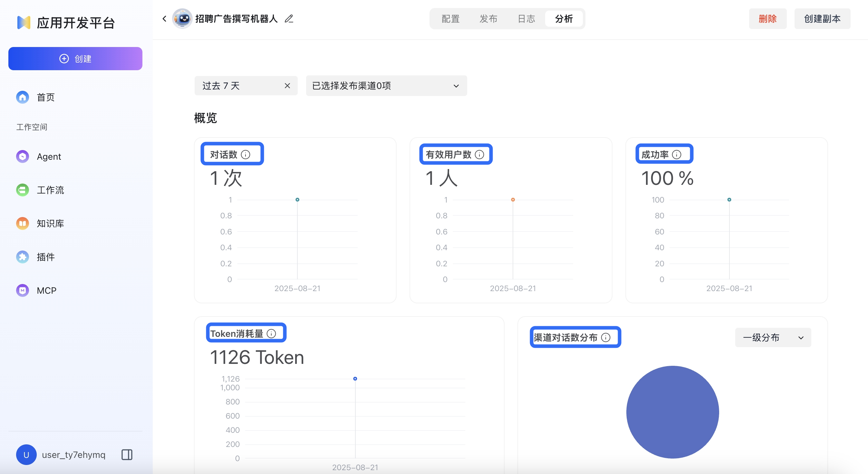Edit the bot name with pencil icon
The image size is (868, 474).
click(x=288, y=19)
